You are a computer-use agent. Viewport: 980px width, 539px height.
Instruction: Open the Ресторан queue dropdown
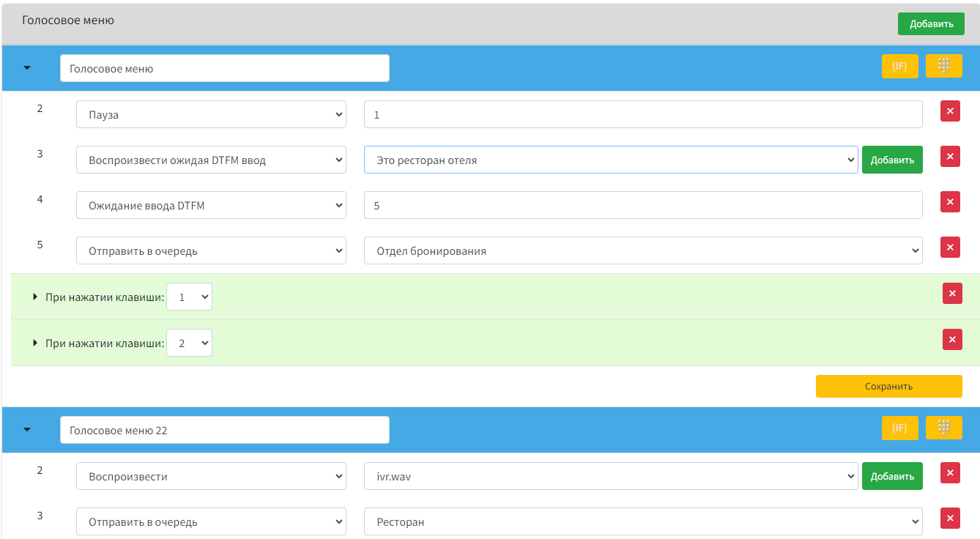pos(643,521)
